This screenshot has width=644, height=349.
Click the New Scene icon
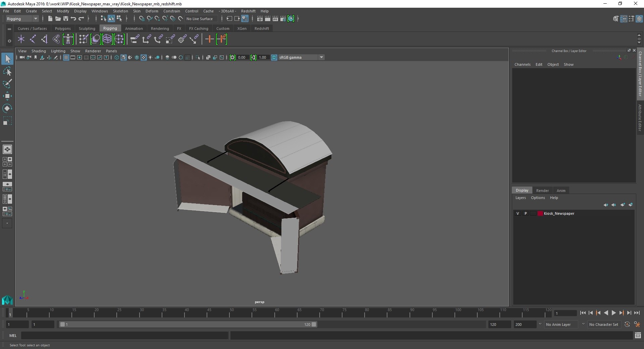(50, 19)
